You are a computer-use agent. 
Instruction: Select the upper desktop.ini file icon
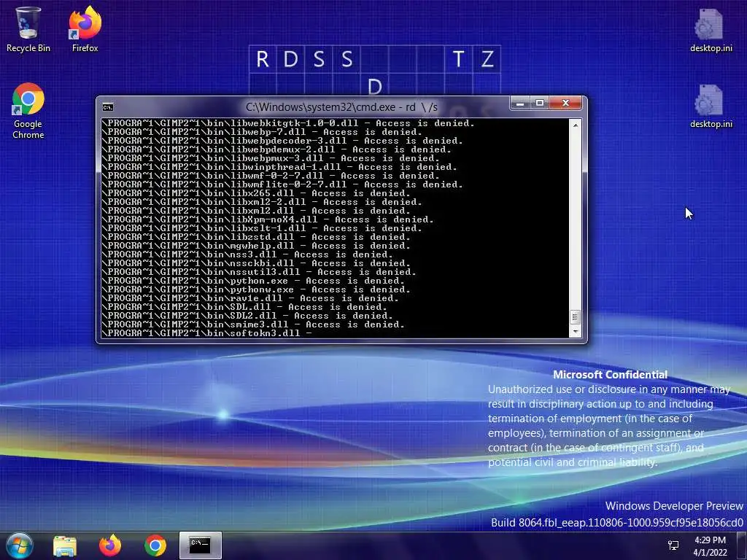[711, 29]
